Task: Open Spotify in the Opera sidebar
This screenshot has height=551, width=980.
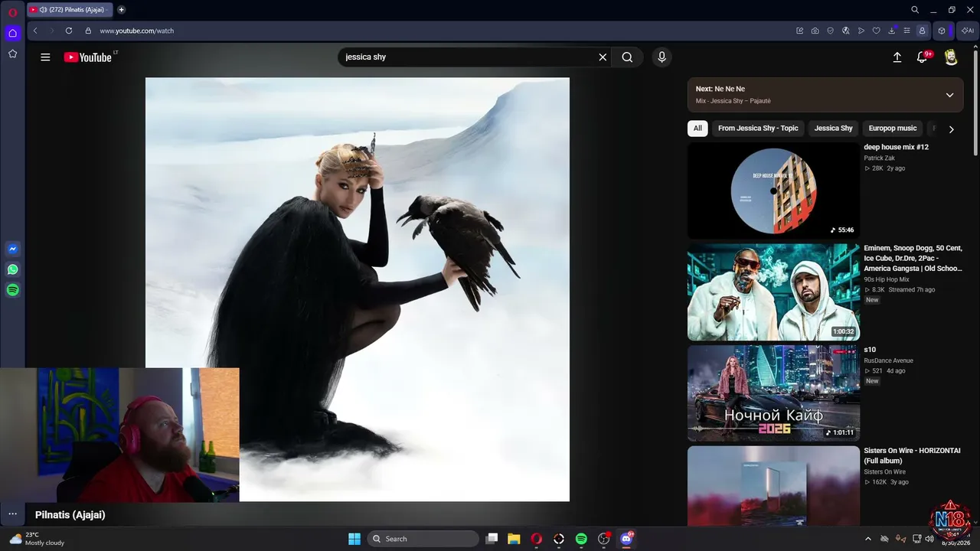Action: click(x=12, y=290)
